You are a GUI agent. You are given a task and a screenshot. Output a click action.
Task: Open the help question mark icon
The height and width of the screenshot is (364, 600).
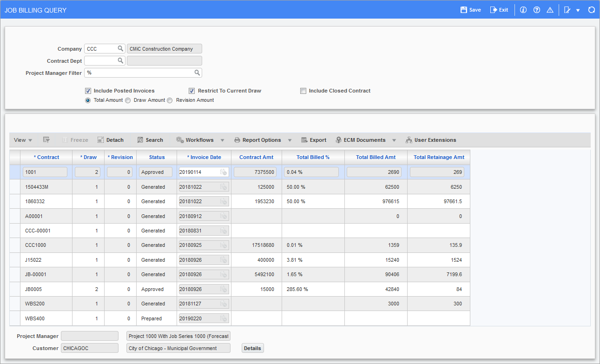[x=537, y=9]
